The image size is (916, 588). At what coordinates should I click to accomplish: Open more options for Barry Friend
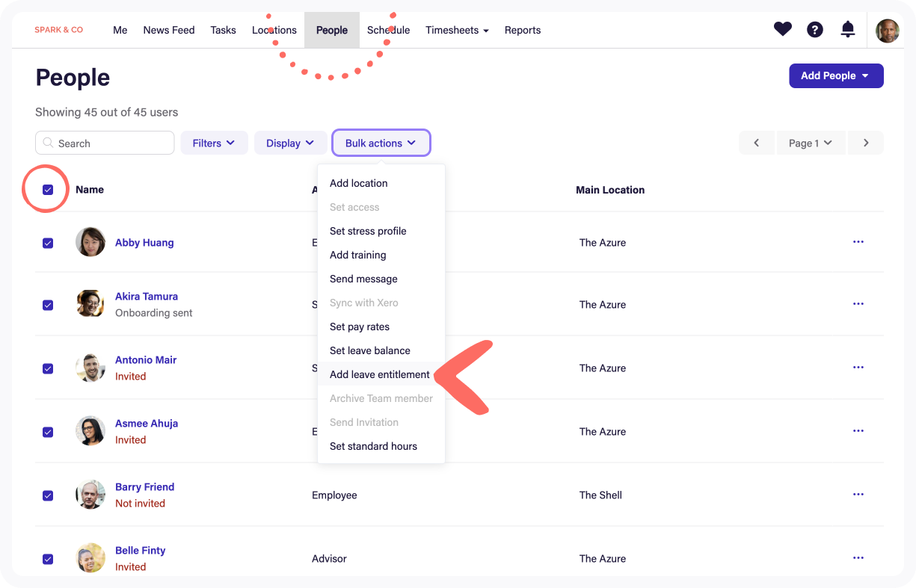[x=858, y=495]
